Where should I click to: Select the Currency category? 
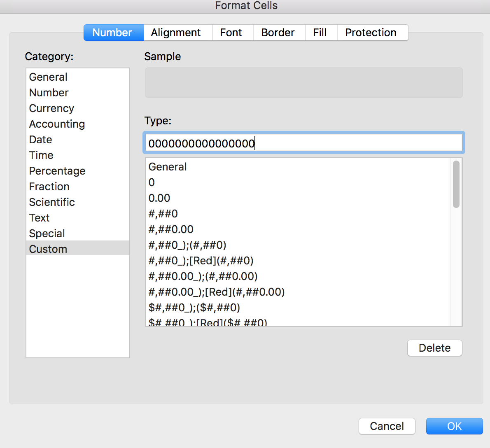(51, 108)
